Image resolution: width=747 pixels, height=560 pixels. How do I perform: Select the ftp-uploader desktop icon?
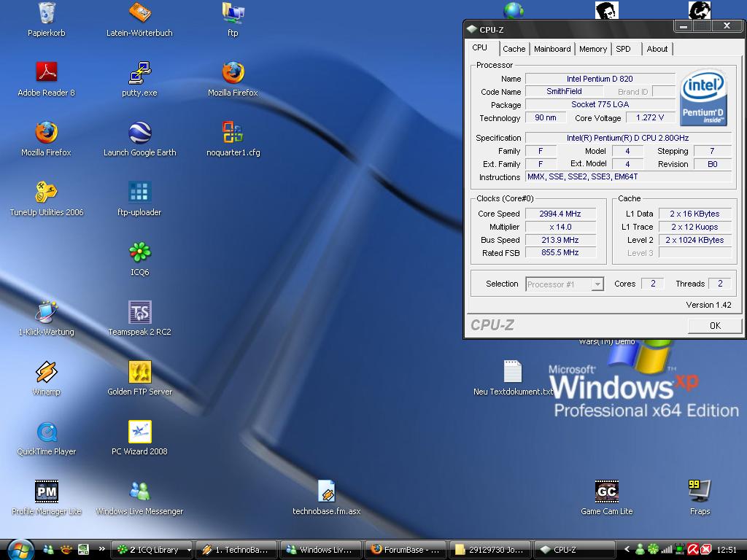pyautogui.click(x=139, y=192)
